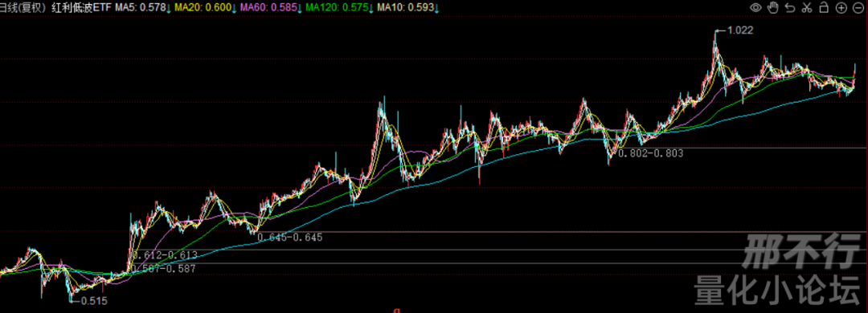Click the undo arrow icon
This screenshot has width=868, height=313.
pyautogui.click(x=790, y=8)
